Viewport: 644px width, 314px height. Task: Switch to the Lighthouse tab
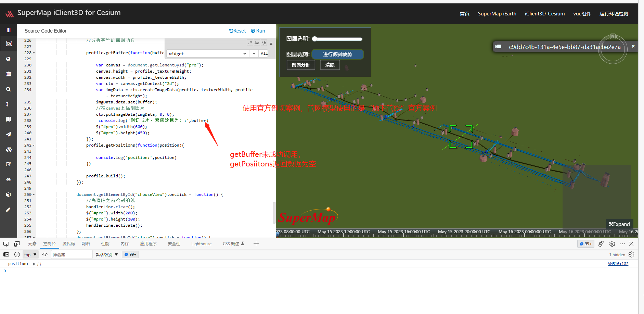pyautogui.click(x=201, y=244)
